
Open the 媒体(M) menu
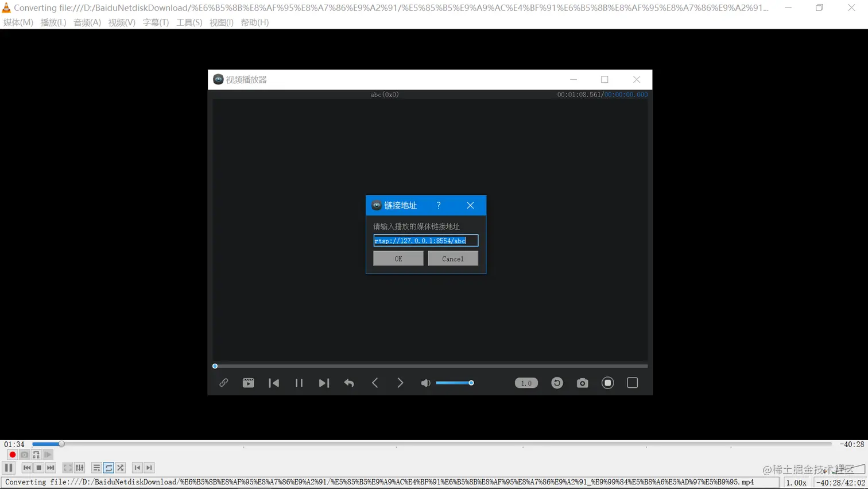(18, 22)
